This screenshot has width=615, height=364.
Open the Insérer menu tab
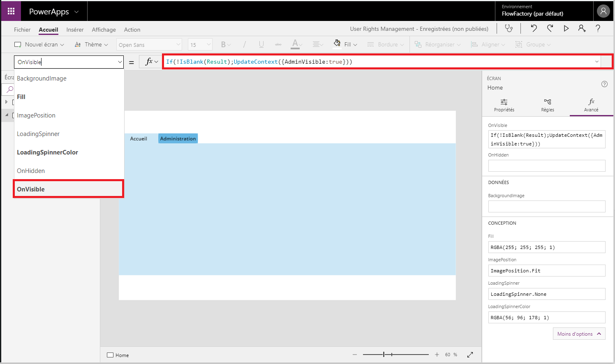coord(75,30)
